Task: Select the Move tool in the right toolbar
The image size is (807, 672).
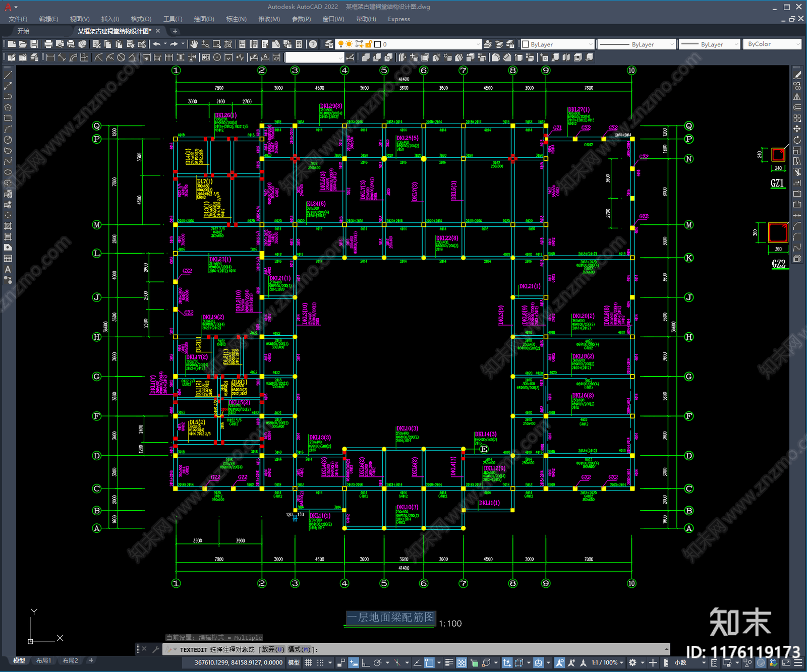Action: pyautogui.click(x=797, y=129)
